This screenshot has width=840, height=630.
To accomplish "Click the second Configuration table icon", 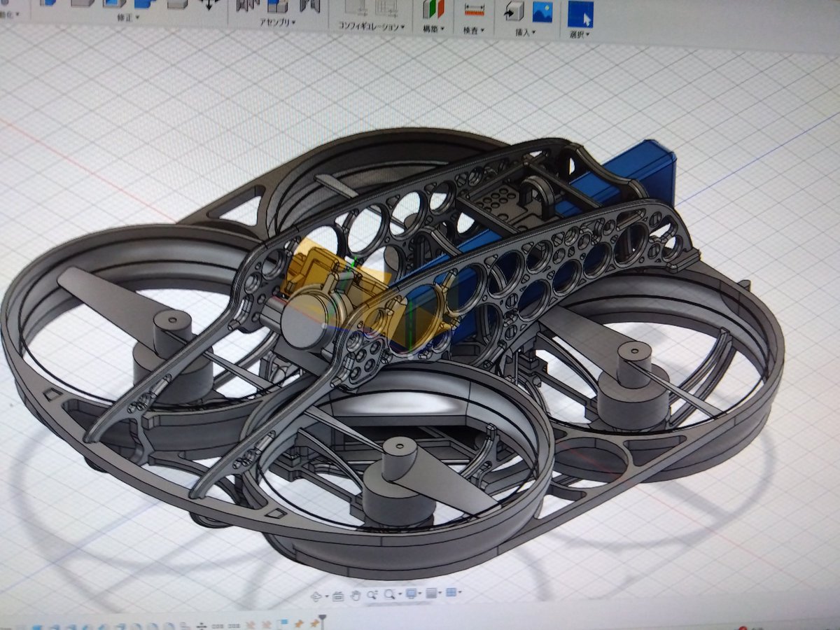I will pos(386,8).
